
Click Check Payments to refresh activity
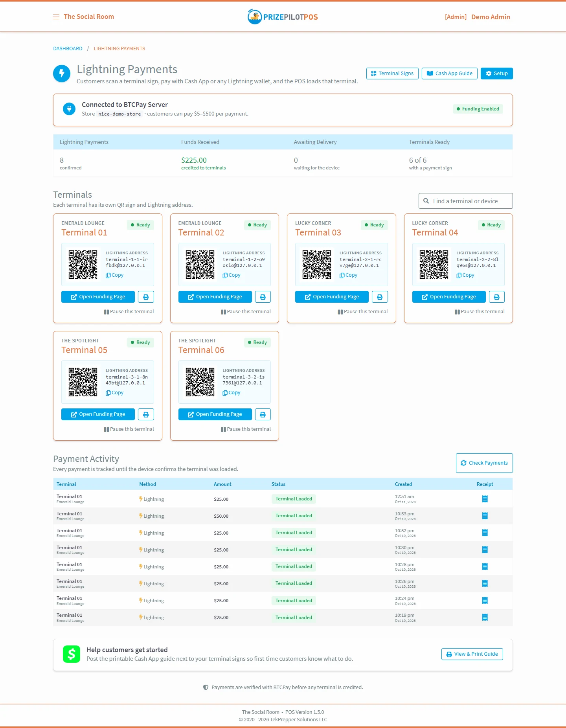click(x=484, y=463)
